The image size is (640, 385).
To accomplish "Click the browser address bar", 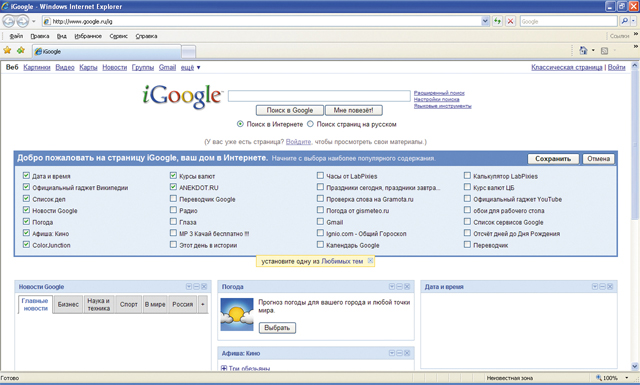I will [261, 21].
